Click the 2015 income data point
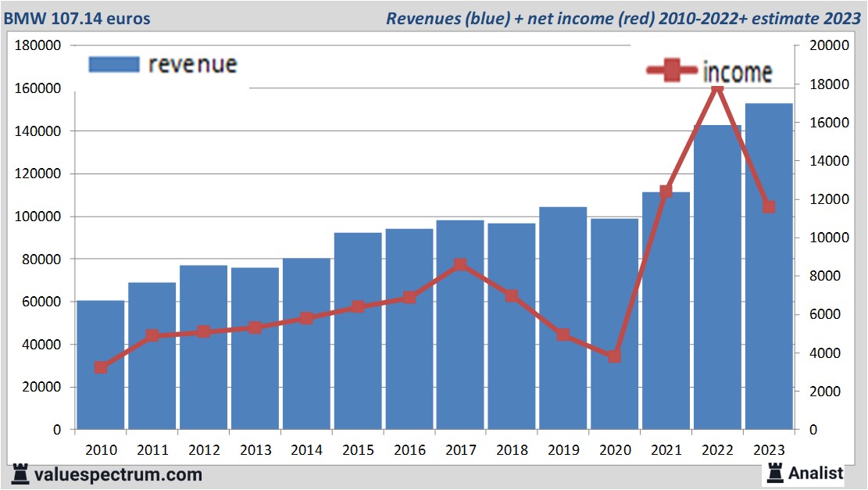This screenshot has width=868, height=490. pyautogui.click(x=358, y=306)
